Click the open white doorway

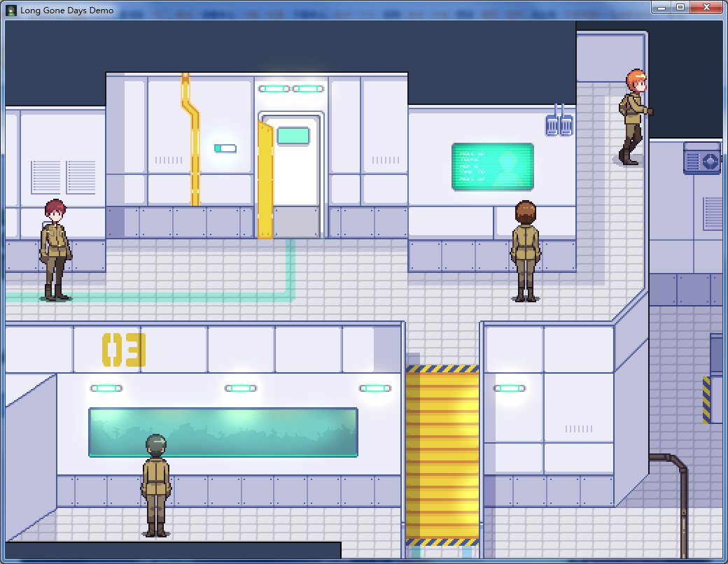coord(296,176)
